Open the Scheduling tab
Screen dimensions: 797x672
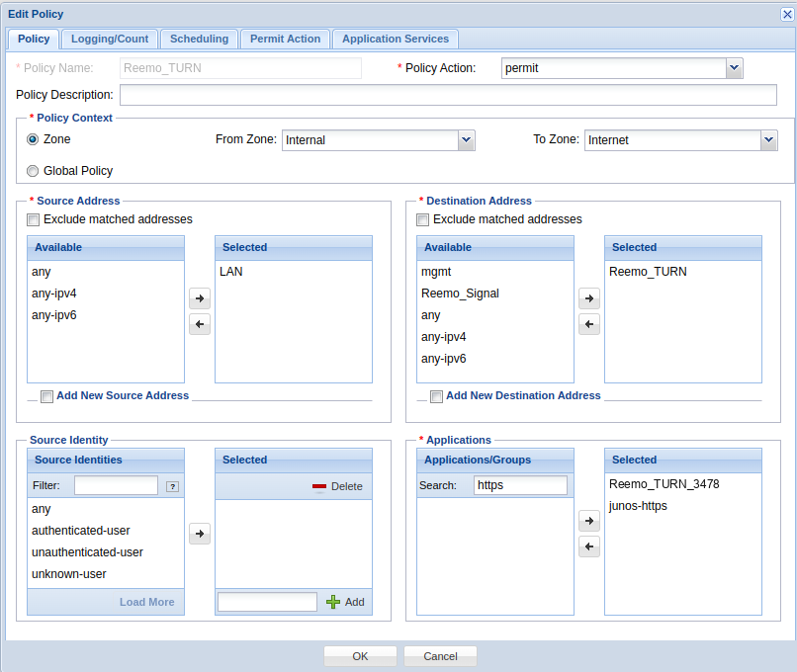click(200, 40)
